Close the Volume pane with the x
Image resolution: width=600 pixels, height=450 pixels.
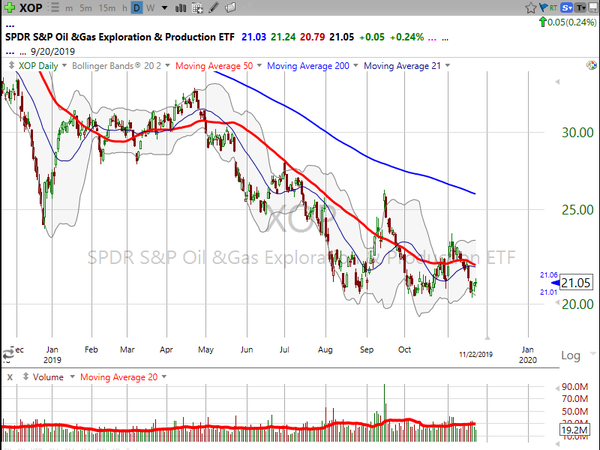10,377
